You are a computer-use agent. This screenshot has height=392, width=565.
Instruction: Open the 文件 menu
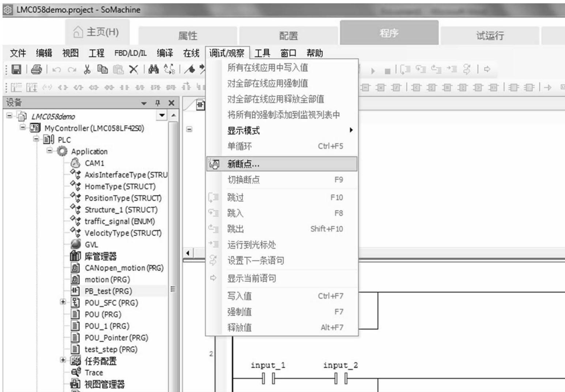18,53
